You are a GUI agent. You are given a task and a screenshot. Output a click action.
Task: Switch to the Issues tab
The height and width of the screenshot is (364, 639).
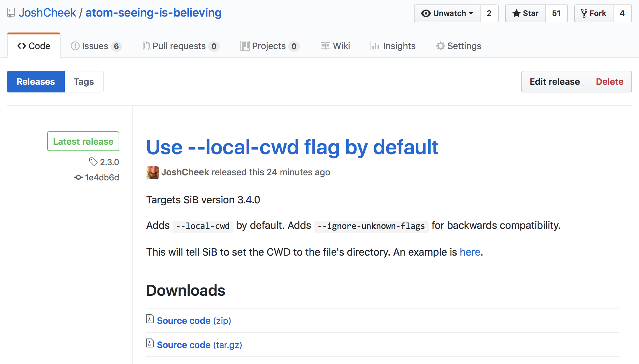click(x=96, y=46)
